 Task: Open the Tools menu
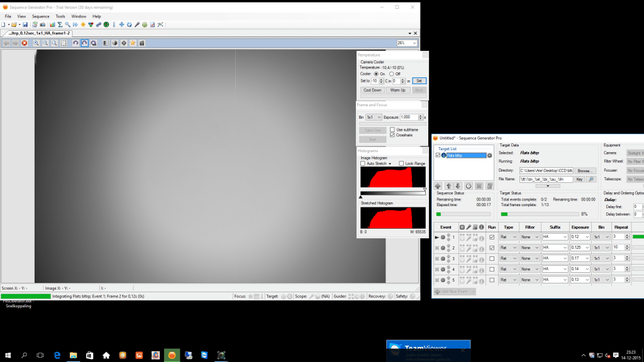[x=60, y=16]
